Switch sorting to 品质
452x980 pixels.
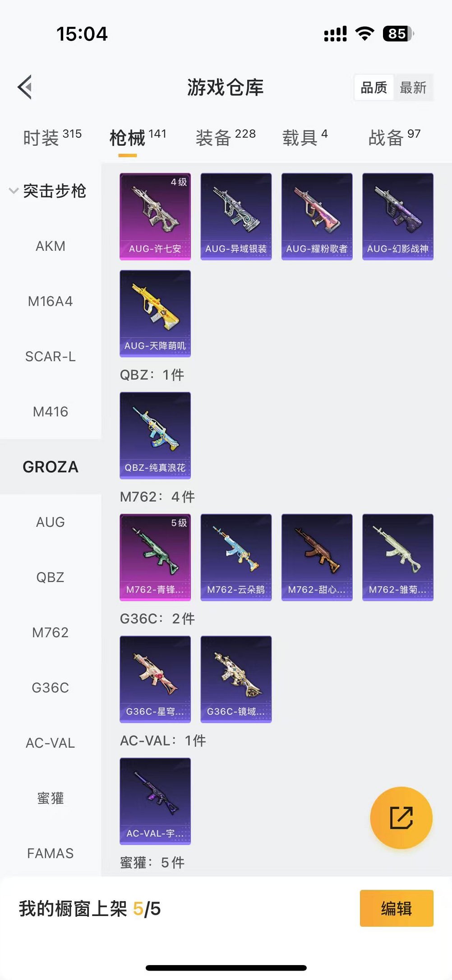click(x=374, y=87)
